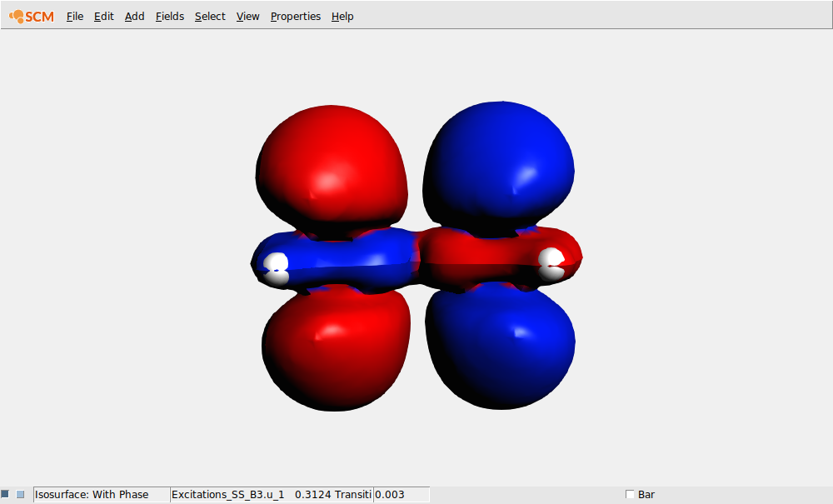The width and height of the screenshot is (833, 504).
Task: Open the File menu
Action: coord(74,16)
